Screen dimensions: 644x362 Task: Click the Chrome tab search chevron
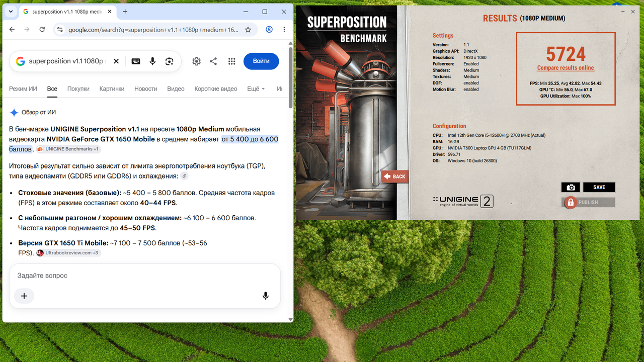[x=11, y=12]
